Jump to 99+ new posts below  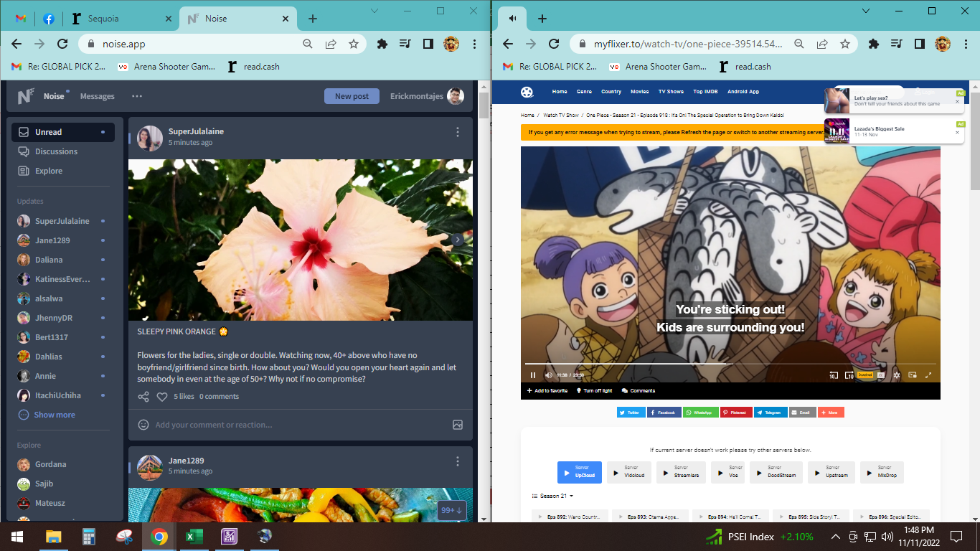[452, 510]
